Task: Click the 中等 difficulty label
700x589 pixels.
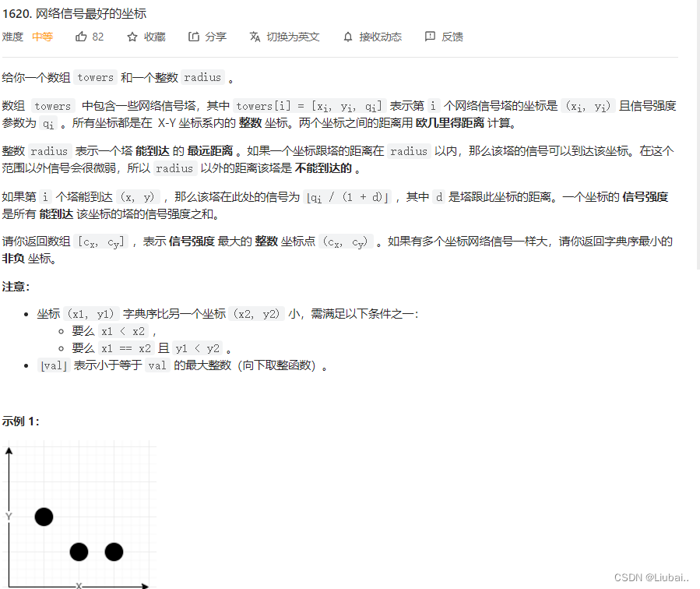Action: point(42,37)
